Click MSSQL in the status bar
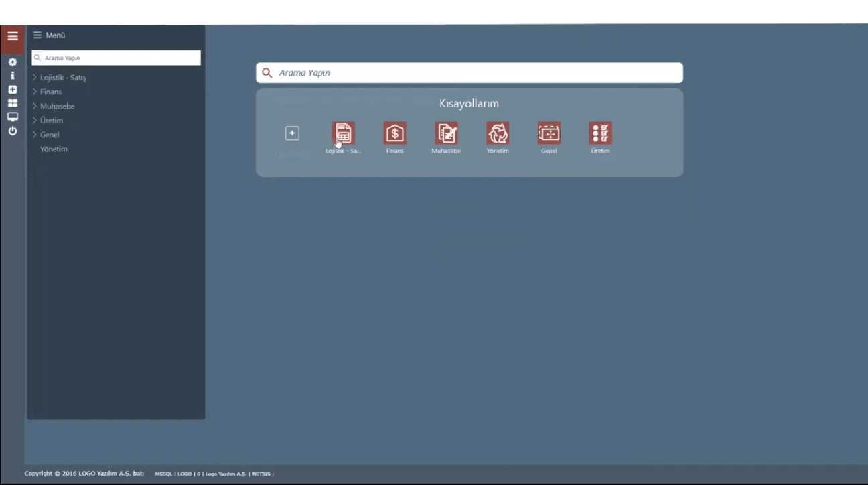 click(x=163, y=474)
